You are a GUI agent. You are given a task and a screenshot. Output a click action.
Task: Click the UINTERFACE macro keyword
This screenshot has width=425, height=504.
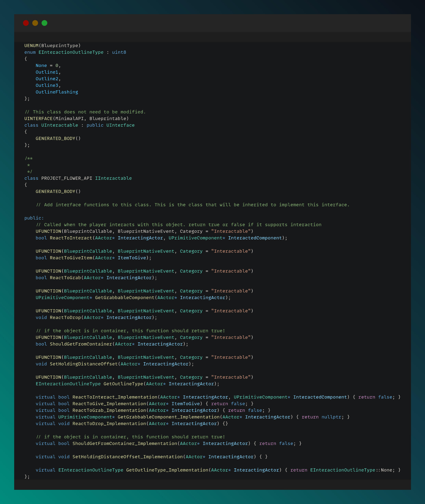pyautogui.click(x=39, y=119)
